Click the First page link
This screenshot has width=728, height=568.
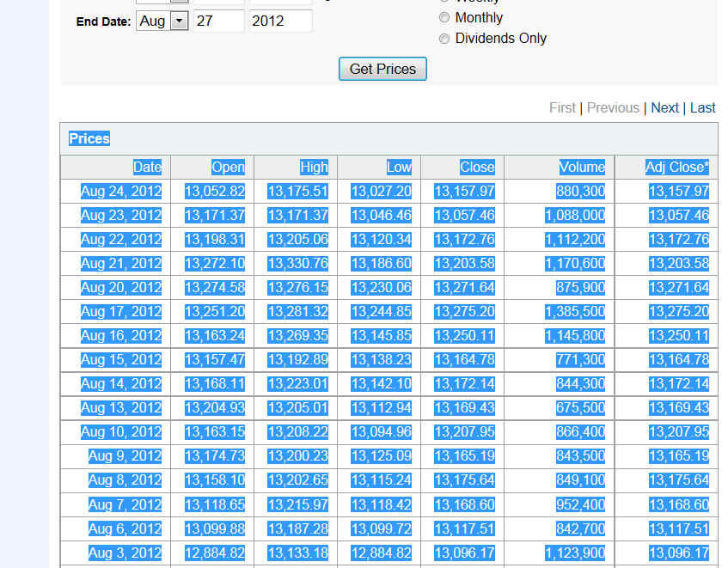coord(562,107)
